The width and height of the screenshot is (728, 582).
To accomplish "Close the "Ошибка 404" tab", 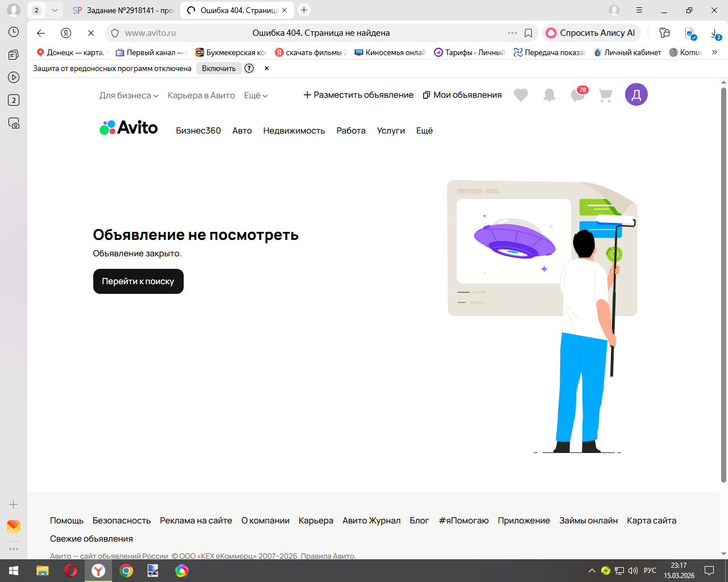I will pos(284,10).
